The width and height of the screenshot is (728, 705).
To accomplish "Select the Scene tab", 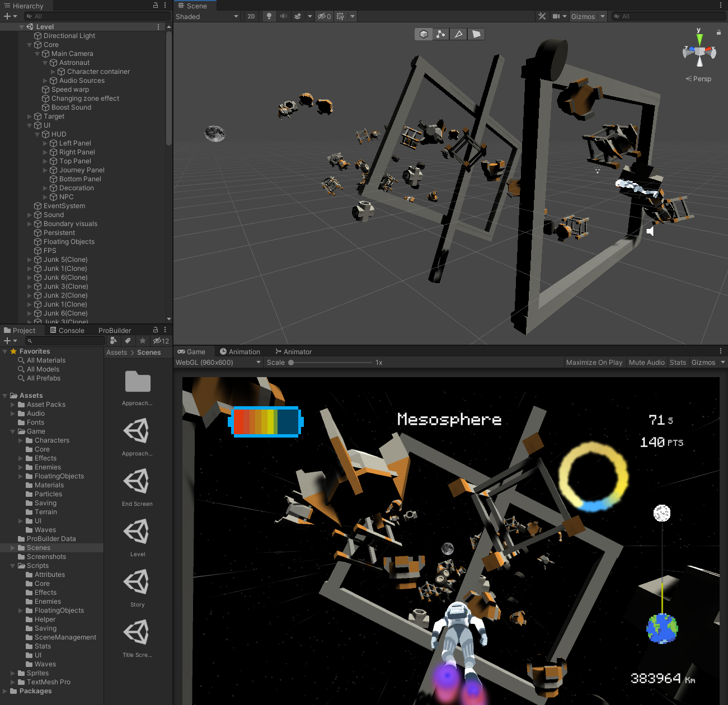I will 193,6.
